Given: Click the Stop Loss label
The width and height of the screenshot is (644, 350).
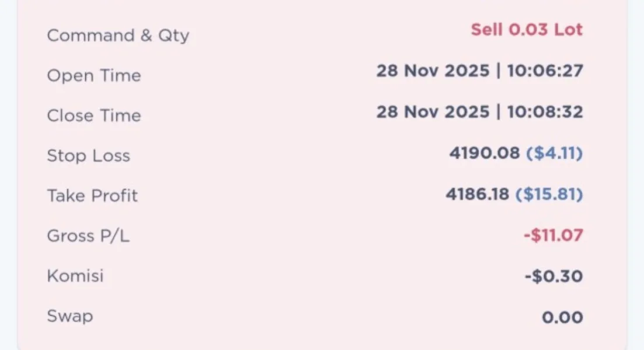Looking at the screenshot, I should (x=89, y=156).
